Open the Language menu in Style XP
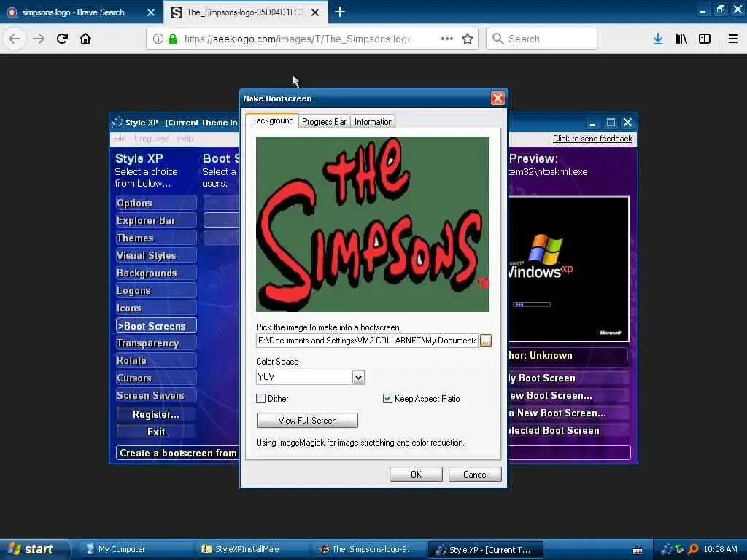747x560 pixels. pyautogui.click(x=151, y=139)
